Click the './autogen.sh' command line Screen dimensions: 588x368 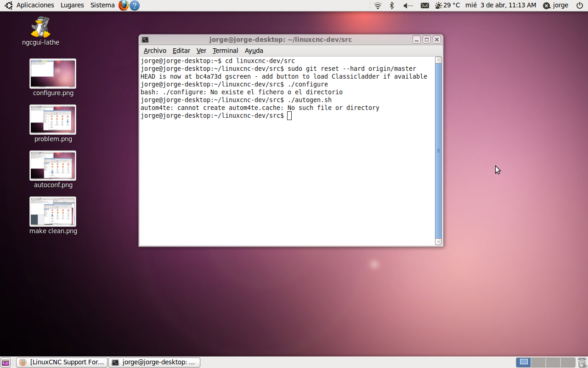pos(236,100)
